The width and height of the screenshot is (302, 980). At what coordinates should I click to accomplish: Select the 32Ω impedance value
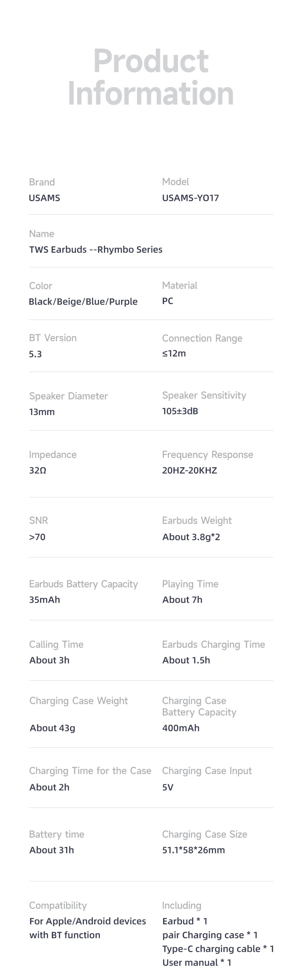click(x=38, y=470)
